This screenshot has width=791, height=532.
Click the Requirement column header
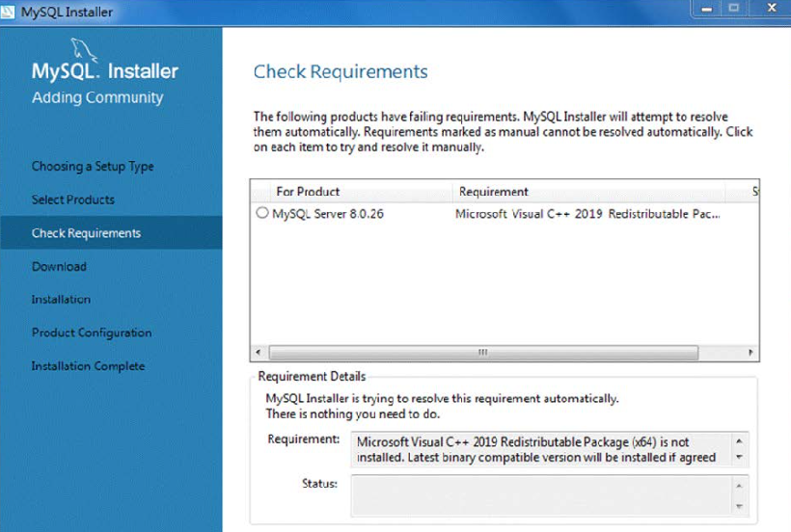point(588,192)
